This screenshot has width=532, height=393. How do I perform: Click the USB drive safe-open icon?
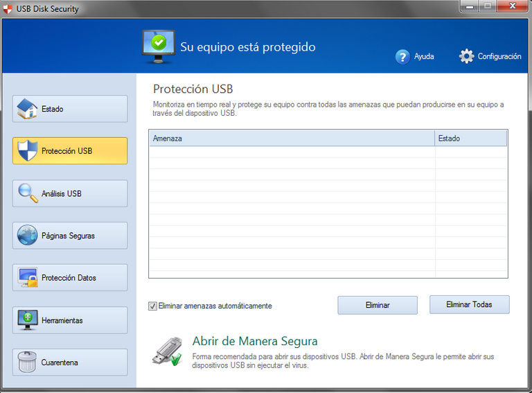point(167,351)
